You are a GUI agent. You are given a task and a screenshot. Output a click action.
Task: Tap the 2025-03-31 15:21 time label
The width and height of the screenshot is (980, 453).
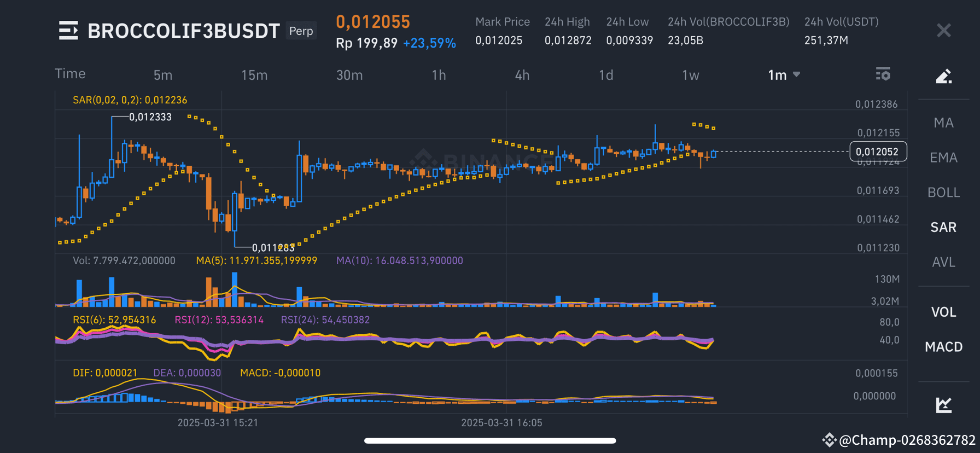pyautogui.click(x=218, y=423)
